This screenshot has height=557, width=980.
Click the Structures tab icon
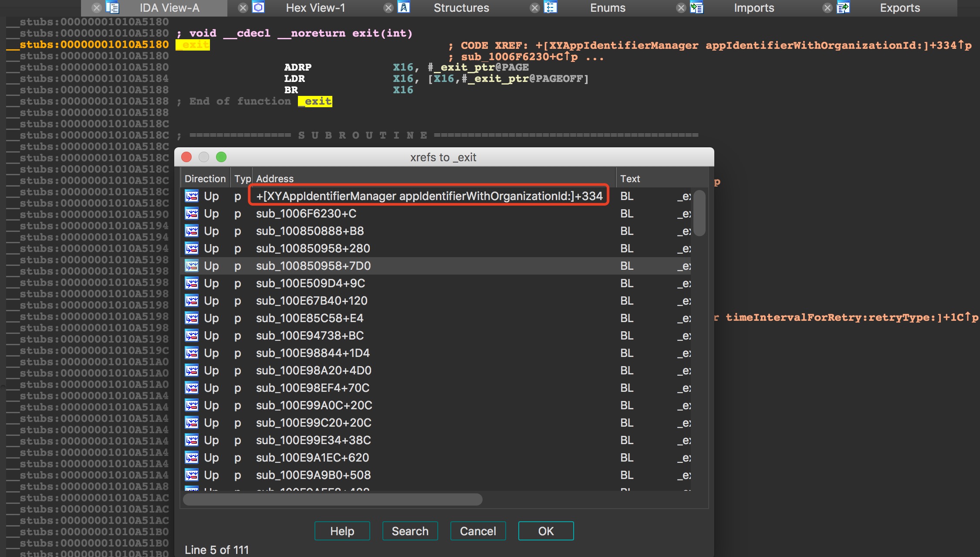click(404, 7)
